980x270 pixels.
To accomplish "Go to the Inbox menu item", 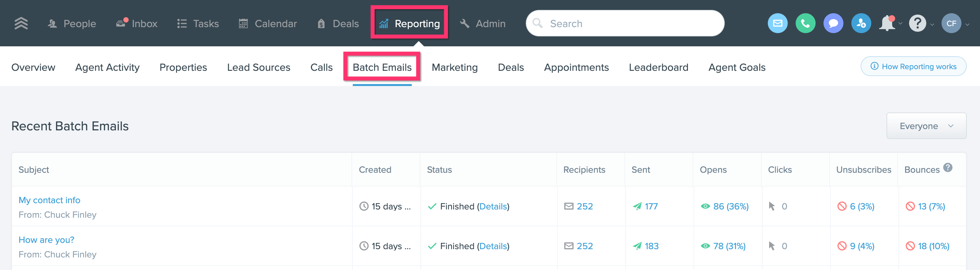I will 137,23.
